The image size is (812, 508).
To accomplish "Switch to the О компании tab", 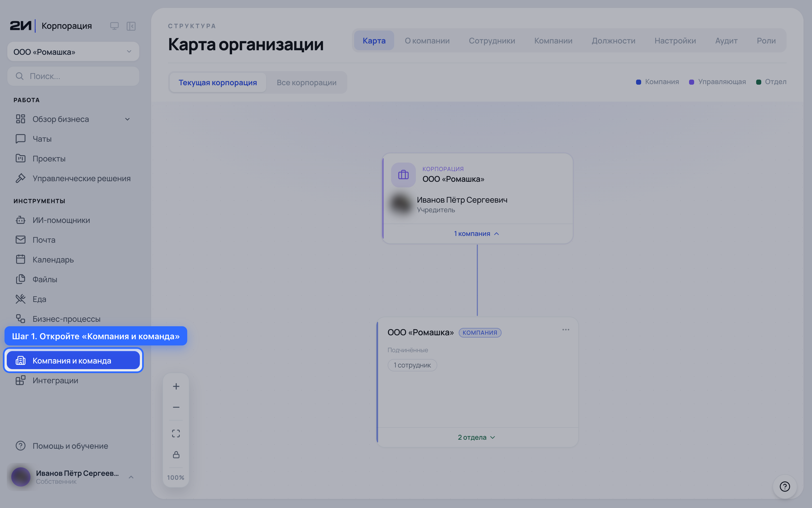I will 427,41.
